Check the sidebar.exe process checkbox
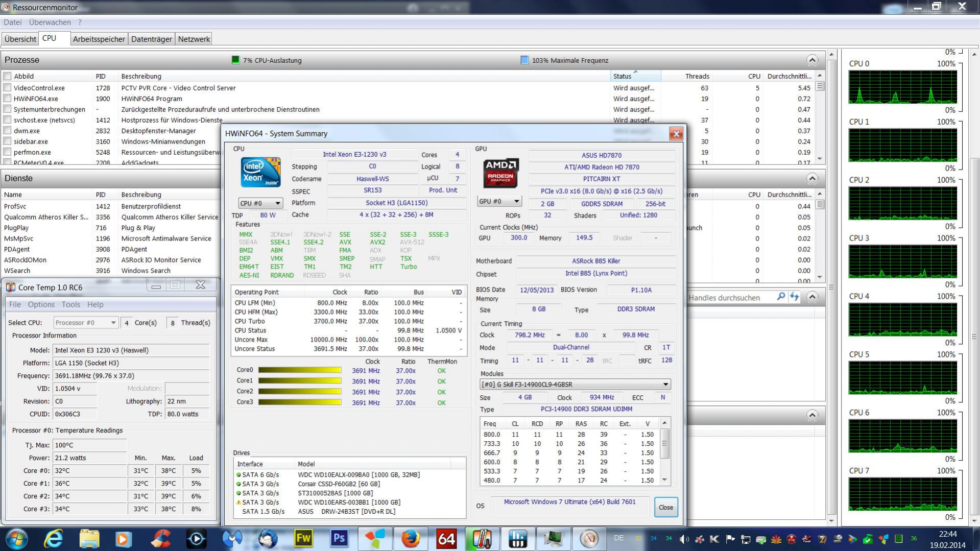Screen dimensions: 980x551 click(7, 141)
